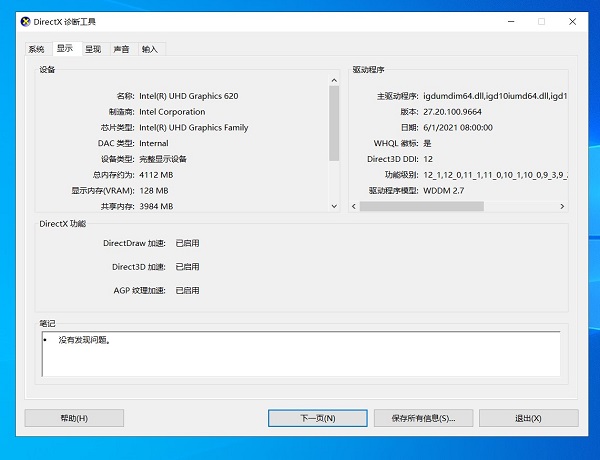
Task: Click the driver panel horizontal scrollbar thumb
Action: (421, 207)
